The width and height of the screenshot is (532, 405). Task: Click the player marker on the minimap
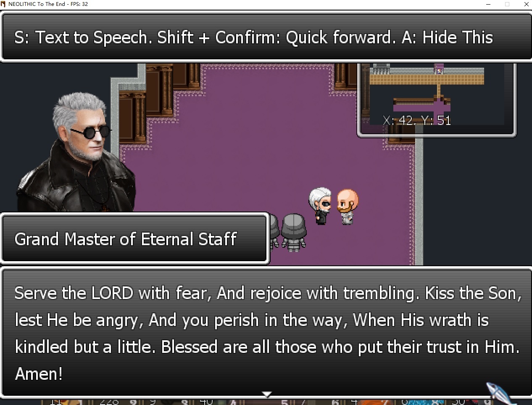(x=439, y=71)
